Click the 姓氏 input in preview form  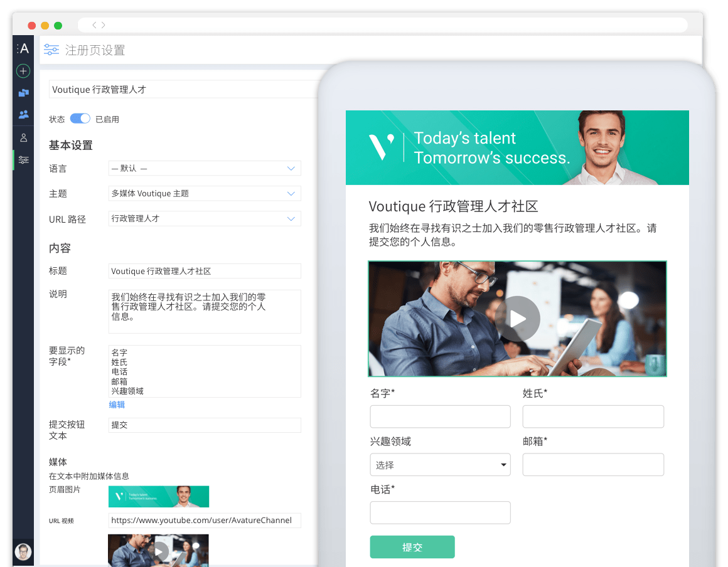pyautogui.click(x=593, y=416)
